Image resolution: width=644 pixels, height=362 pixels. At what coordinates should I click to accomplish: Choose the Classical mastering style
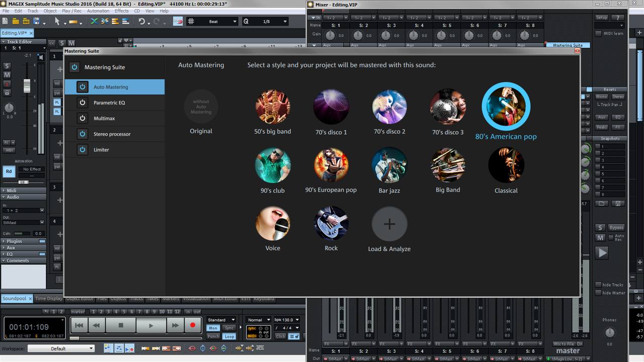pos(506,165)
